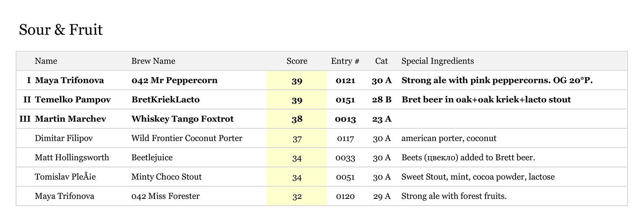
Task: Select Martin Marchev name cell
Action: (x=70, y=119)
